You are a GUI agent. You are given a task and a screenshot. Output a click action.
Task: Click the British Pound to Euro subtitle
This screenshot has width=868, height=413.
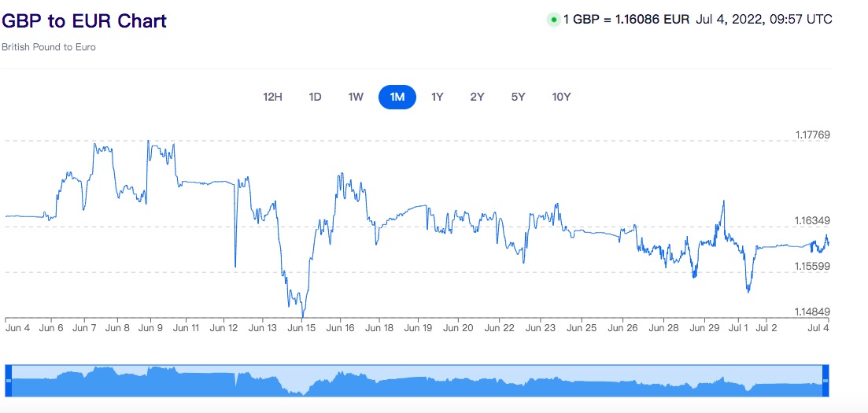pyautogui.click(x=49, y=47)
